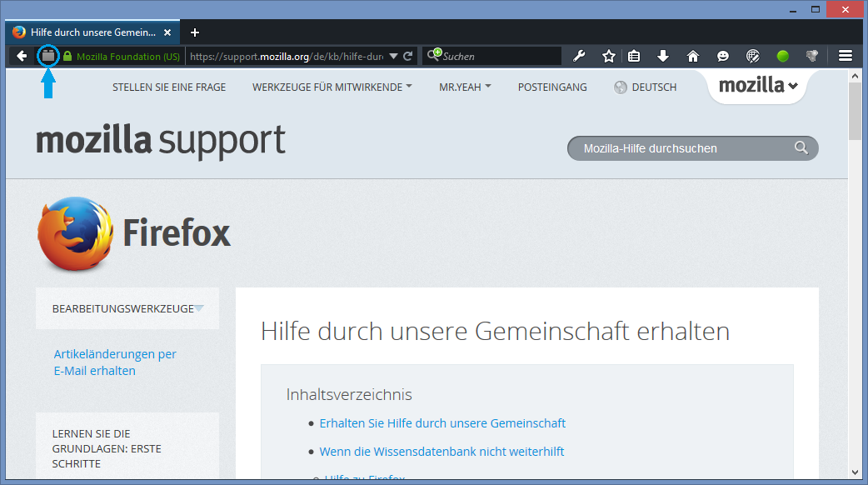Viewport: 868px width, 485px height.
Task: Click the green circle toolbar icon
Action: (782, 56)
